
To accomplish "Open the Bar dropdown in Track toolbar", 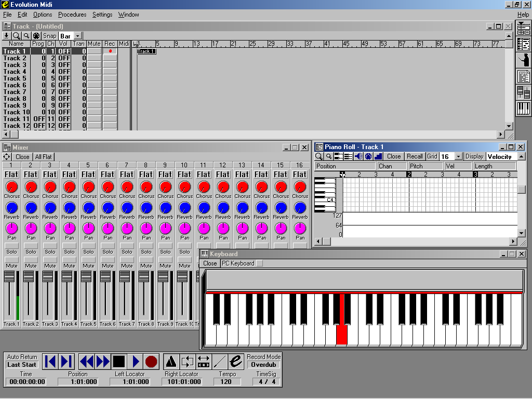I will pyautogui.click(x=77, y=36).
